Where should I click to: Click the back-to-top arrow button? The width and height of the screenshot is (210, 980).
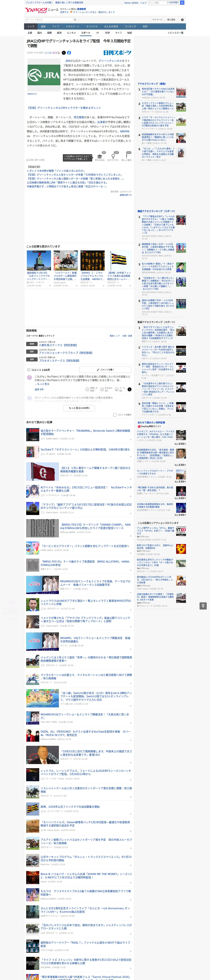point(203,606)
